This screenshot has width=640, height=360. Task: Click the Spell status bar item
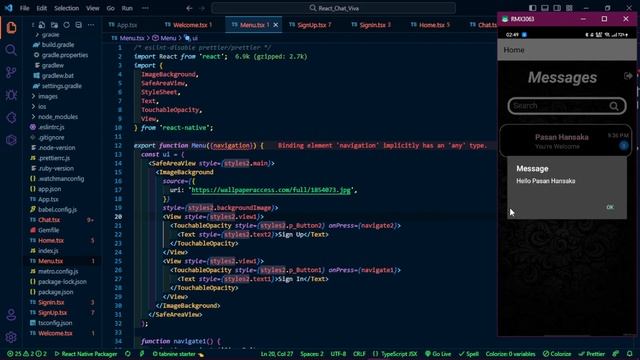point(469,354)
